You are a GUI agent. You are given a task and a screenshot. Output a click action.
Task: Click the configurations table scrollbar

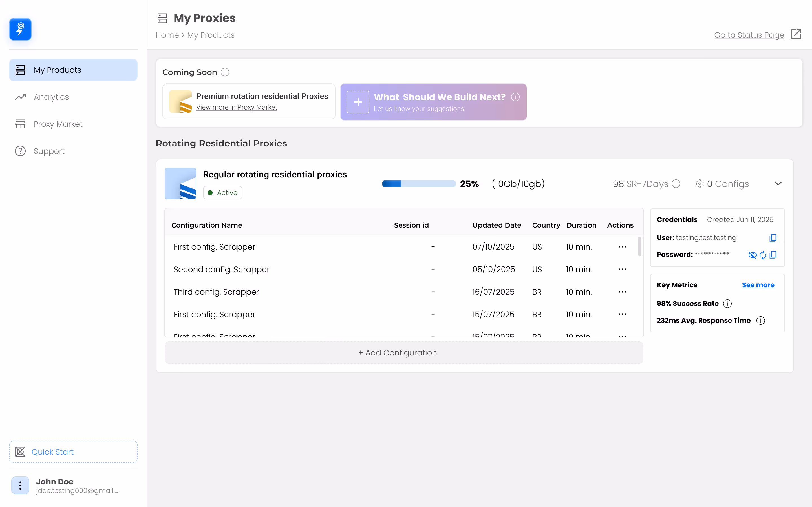coord(639,246)
